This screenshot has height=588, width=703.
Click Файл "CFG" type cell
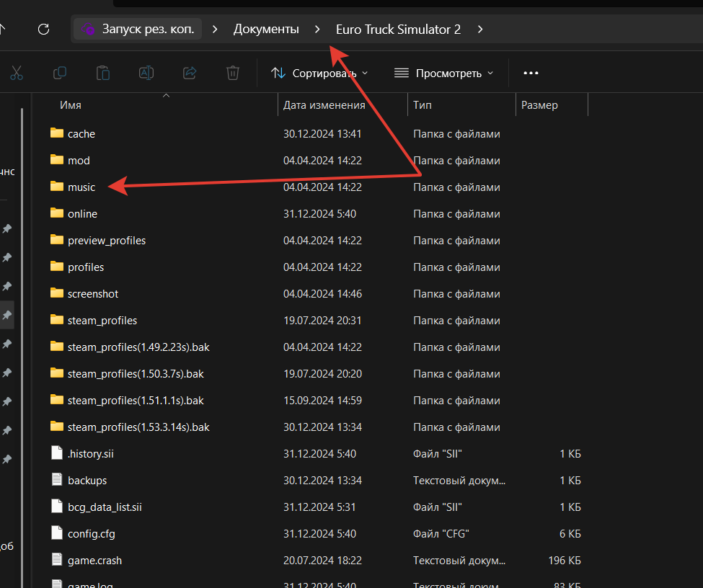[x=441, y=533]
